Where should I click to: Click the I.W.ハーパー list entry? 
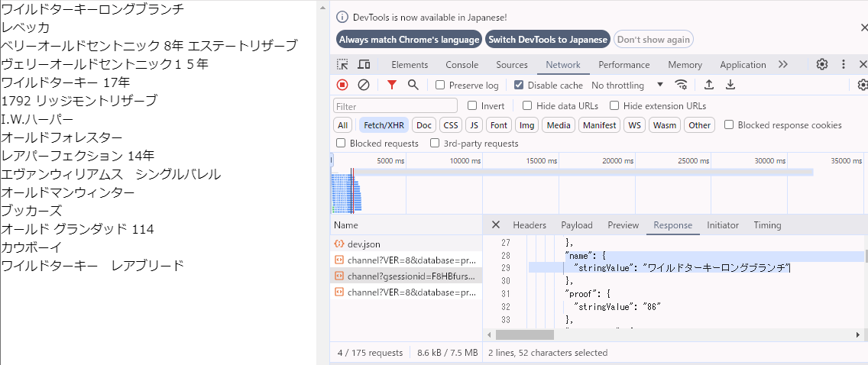(37, 119)
